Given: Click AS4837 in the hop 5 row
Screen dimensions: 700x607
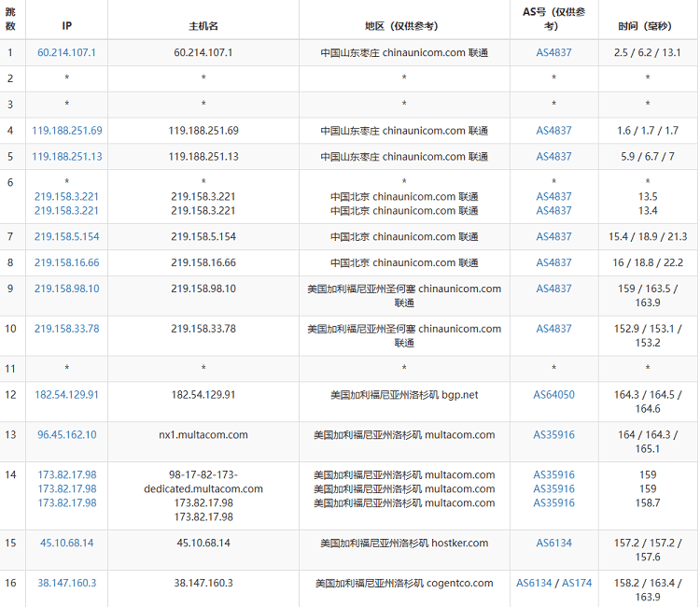Looking at the screenshot, I should [553, 157].
